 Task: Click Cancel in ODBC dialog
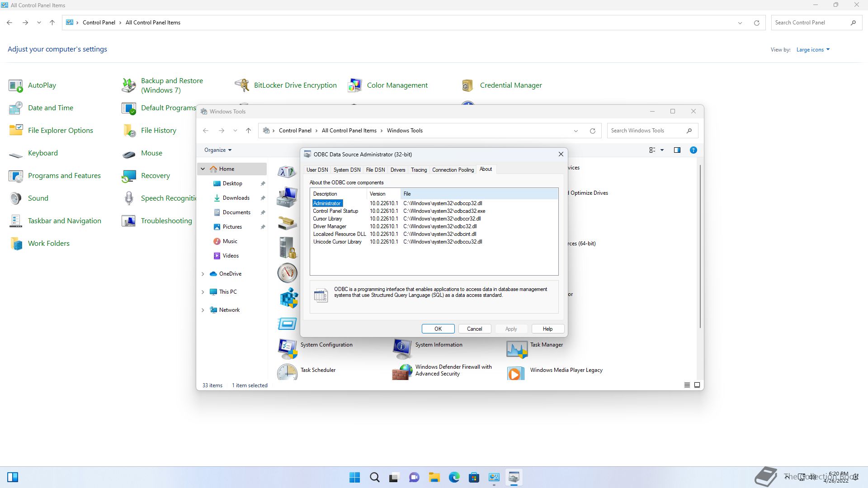click(475, 329)
